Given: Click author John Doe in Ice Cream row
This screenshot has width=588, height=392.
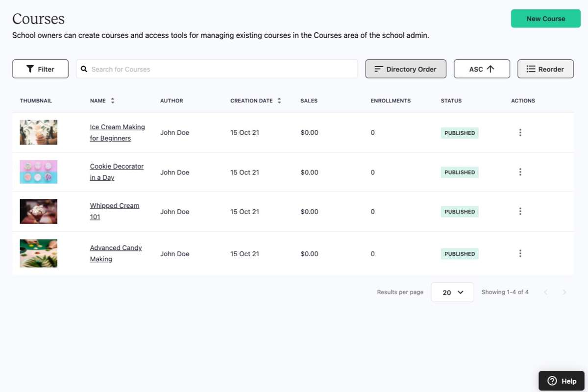Looking at the screenshot, I should [x=174, y=133].
